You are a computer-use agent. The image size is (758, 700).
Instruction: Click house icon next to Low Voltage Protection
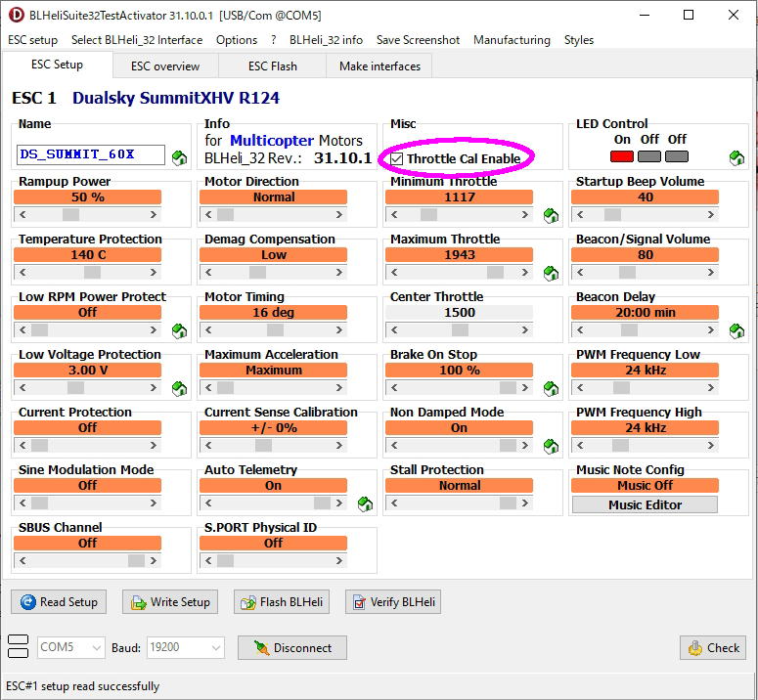coord(179,388)
